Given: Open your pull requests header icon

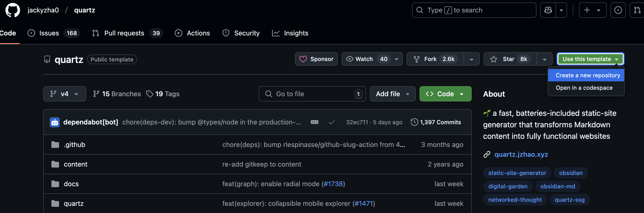Looking at the screenshot, I should tap(637, 10).
